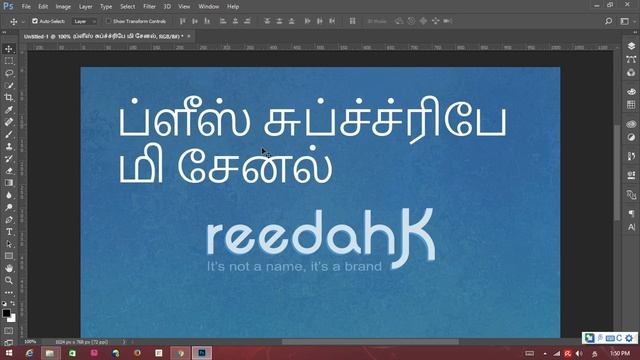640x360 pixels.
Task: Open the File menu
Action: 26,7
